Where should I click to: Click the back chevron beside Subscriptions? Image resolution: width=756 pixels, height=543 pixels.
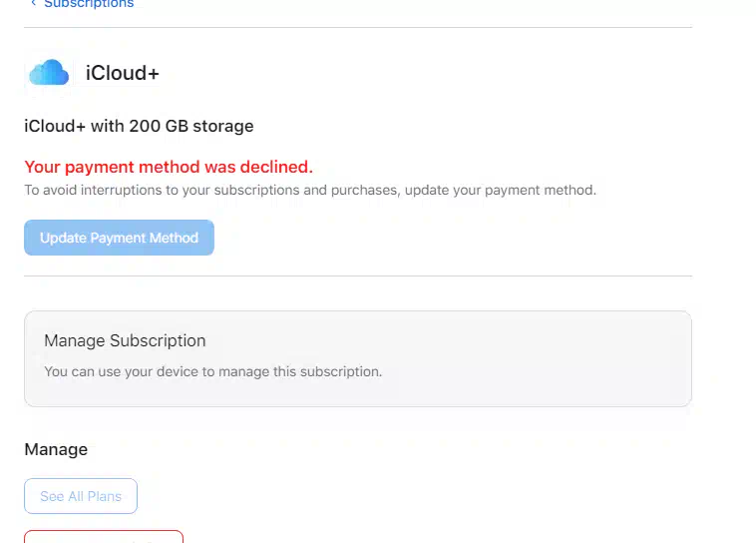(x=33, y=3)
